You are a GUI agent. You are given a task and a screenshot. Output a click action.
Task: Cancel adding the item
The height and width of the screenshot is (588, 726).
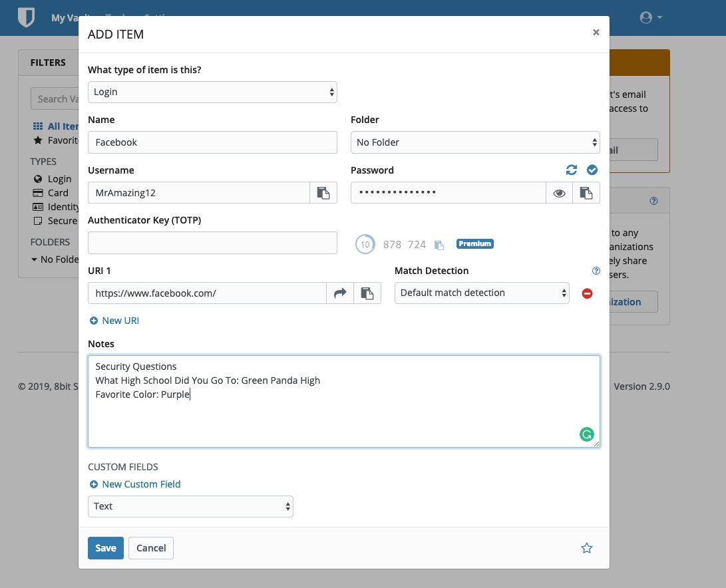[x=151, y=548]
